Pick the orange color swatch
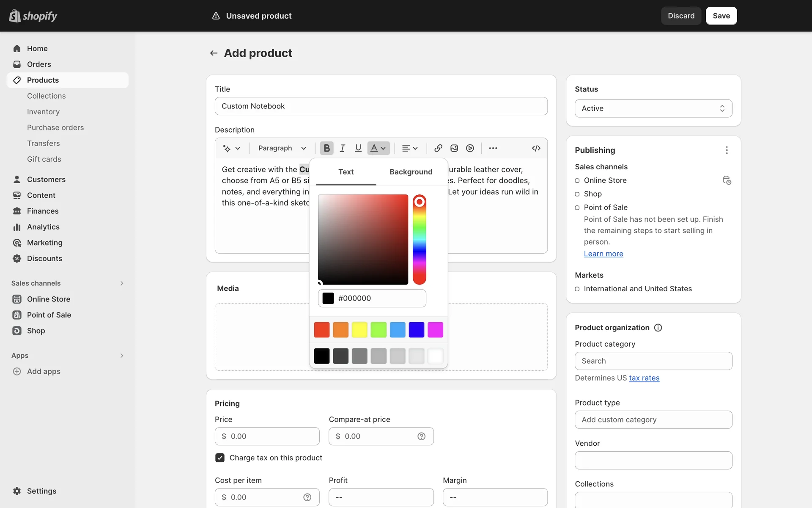Viewport: 812px width, 508px height. pyautogui.click(x=340, y=330)
